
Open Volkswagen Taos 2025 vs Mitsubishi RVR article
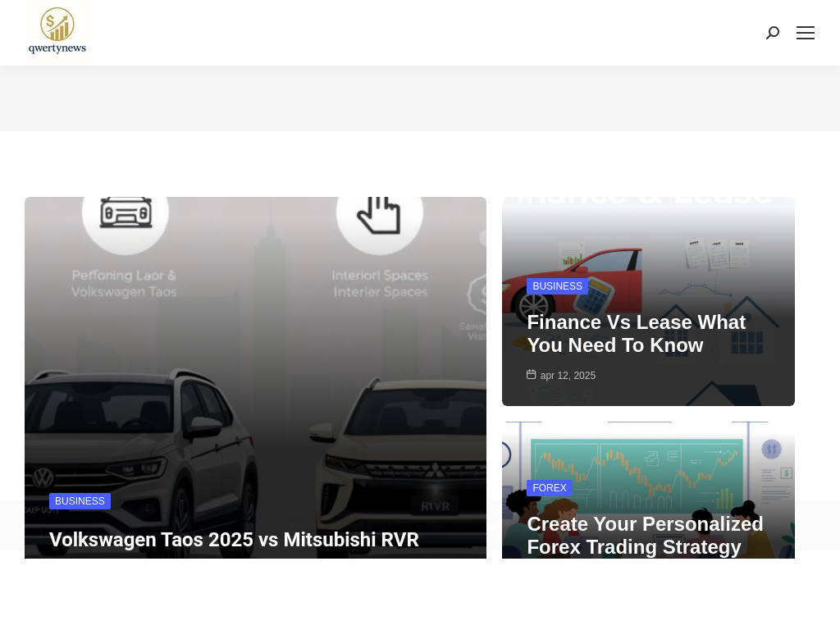(x=234, y=540)
